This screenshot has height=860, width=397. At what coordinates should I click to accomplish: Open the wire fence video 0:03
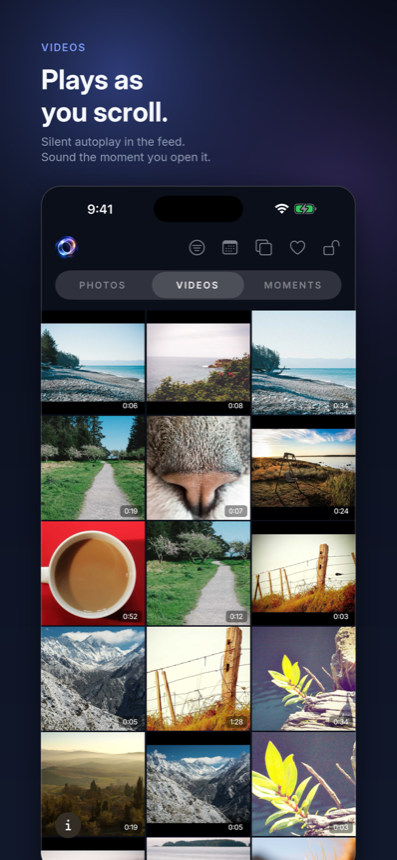tap(303, 573)
